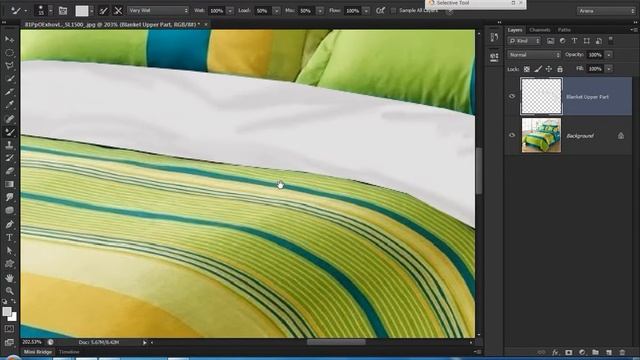Select the Eraser tool
This screenshot has height=360, width=640.
coord(9,171)
